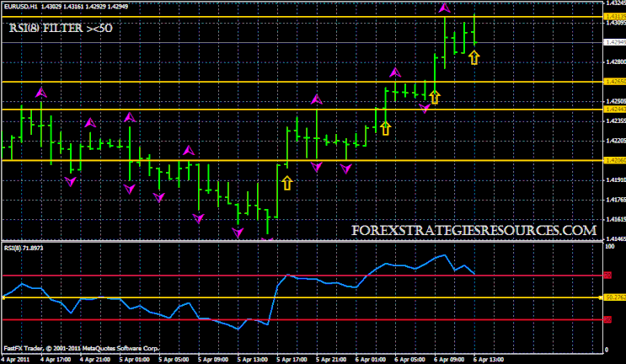
Task: Click the magenta fractal arrow above the highest bar
Action: (x=444, y=8)
